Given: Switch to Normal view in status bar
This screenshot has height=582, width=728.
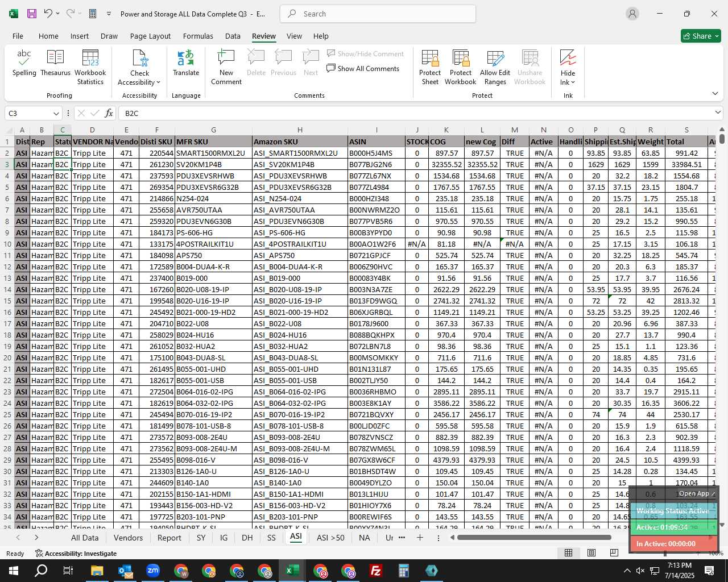Looking at the screenshot, I should 568,552.
